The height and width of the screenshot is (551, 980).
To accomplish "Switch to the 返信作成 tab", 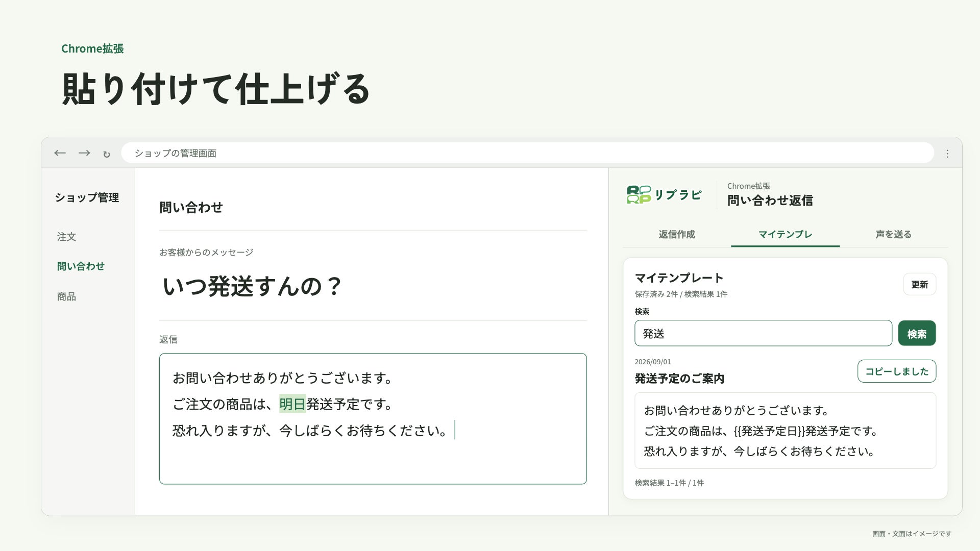I will coord(677,234).
